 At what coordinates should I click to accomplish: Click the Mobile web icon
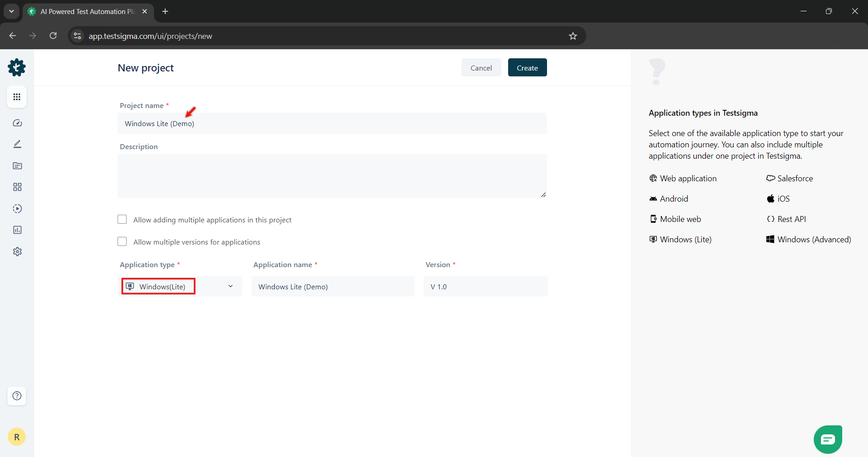tap(653, 219)
